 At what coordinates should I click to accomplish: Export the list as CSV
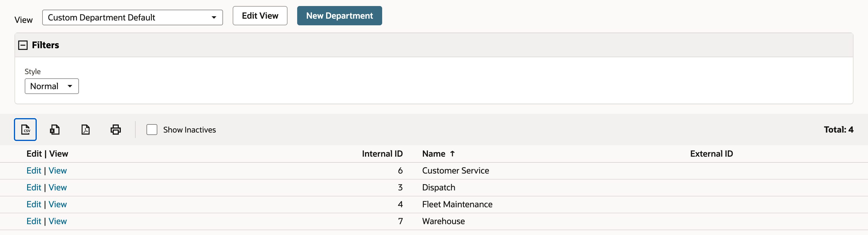point(25,130)
